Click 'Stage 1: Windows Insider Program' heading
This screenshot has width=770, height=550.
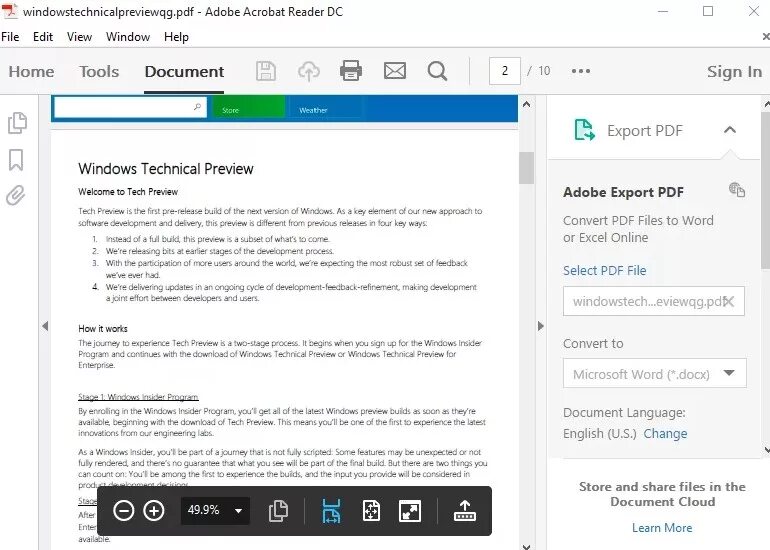pyautogui.click(x=138, y=397)
